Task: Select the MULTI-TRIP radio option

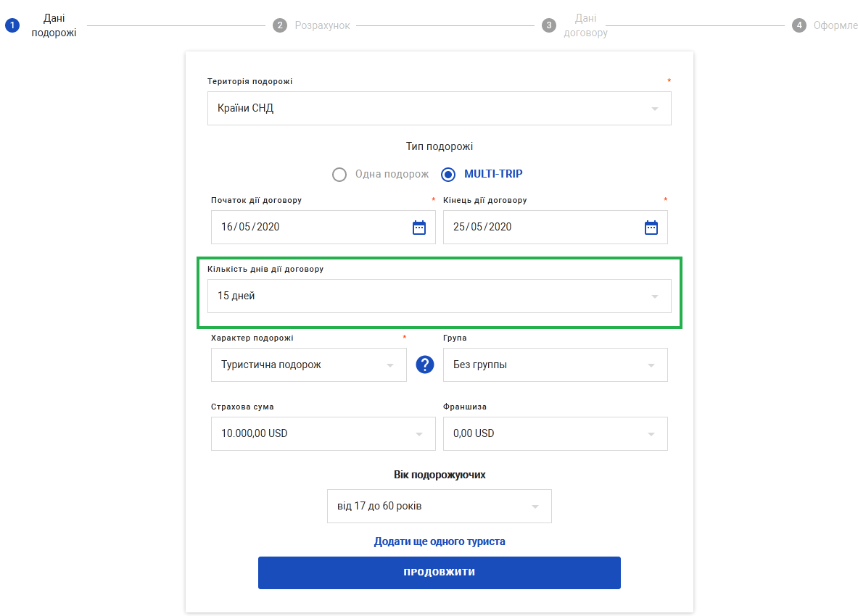Action: [448, 174]
